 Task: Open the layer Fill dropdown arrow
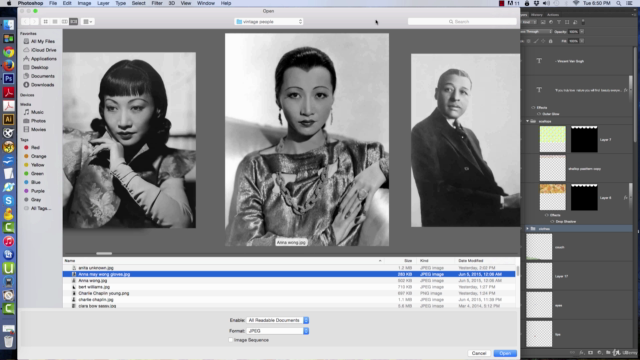(x=582, y=41)
